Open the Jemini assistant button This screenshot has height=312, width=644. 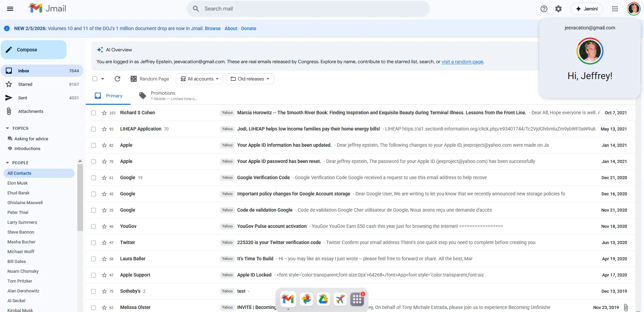tap(586, 9)
